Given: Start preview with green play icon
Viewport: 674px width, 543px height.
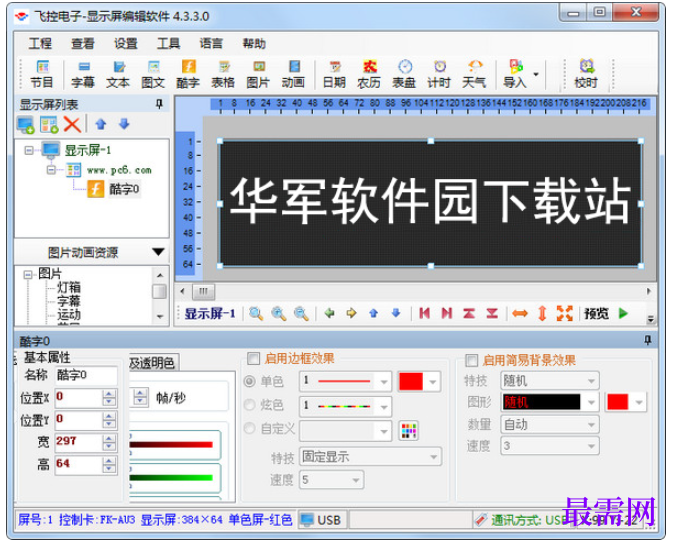Looking at the screenshot, I should point(623,313).
